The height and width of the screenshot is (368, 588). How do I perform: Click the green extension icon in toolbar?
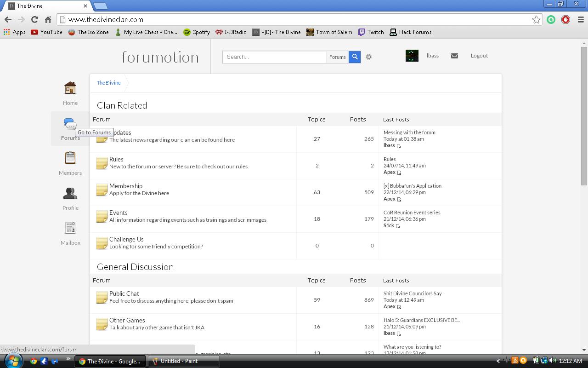point(551,19)
